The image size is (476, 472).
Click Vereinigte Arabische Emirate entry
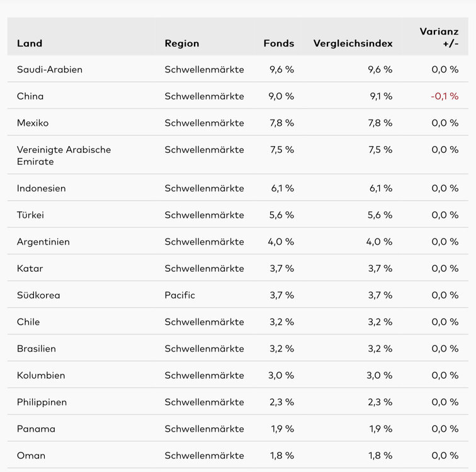(x=64, y=155)
